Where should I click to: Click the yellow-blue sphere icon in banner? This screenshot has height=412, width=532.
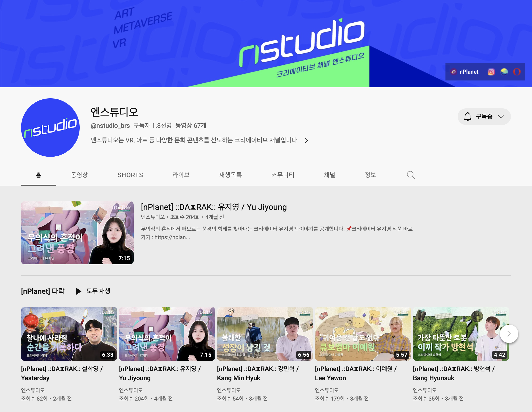[x=504, y=72]
